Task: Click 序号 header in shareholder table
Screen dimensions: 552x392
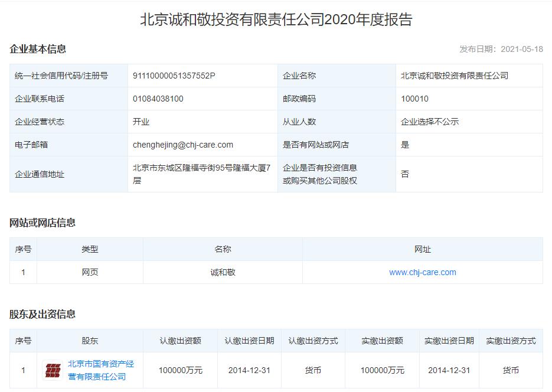Action: pyautogui.click(x=23, y=341)
